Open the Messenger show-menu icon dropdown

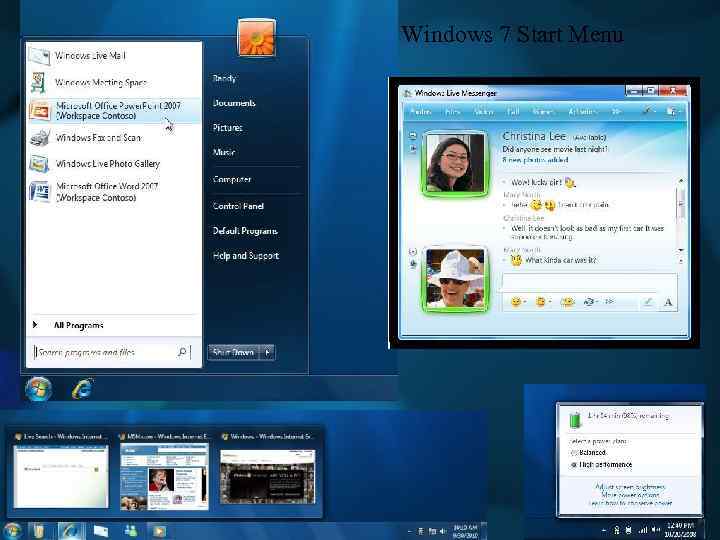click(673, 111)
